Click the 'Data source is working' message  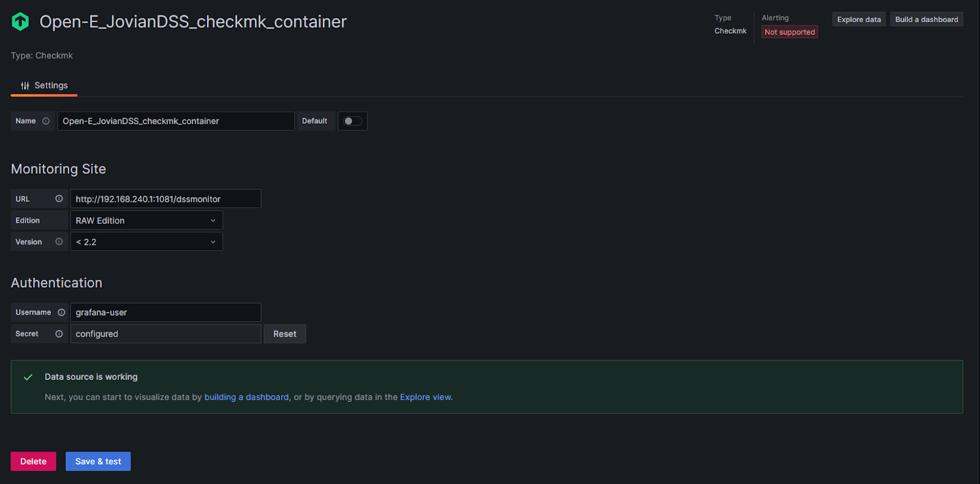click(x=91, y=377)
